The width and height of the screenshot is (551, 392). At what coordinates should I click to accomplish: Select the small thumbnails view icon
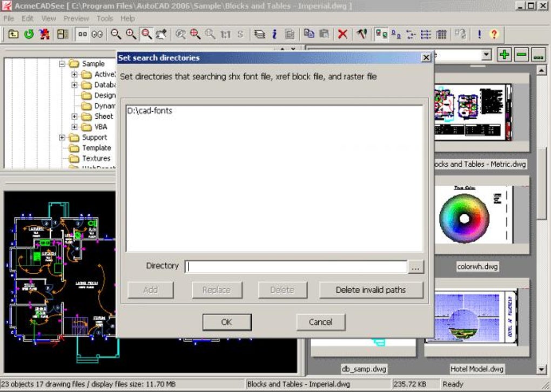pos(82,34)
